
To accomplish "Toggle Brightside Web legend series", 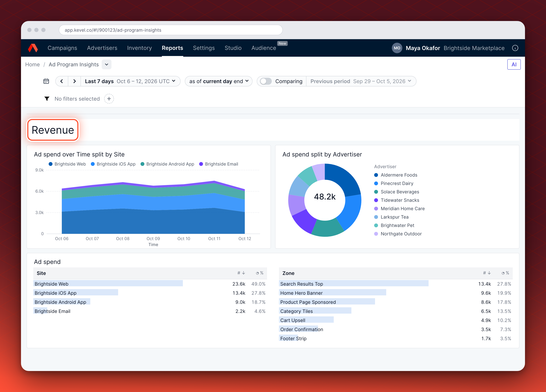I will [67, 164].
